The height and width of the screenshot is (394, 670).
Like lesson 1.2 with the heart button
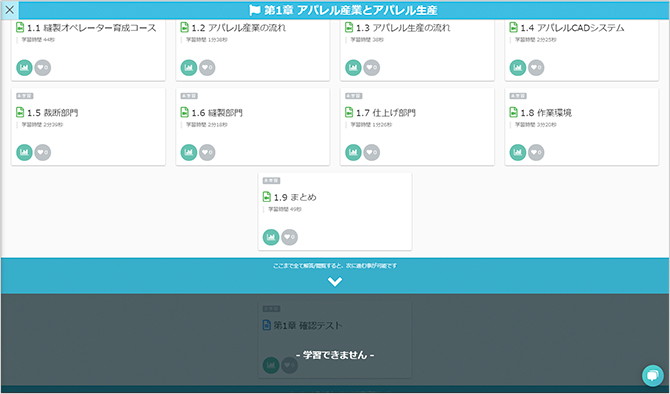tap(207, 68)
